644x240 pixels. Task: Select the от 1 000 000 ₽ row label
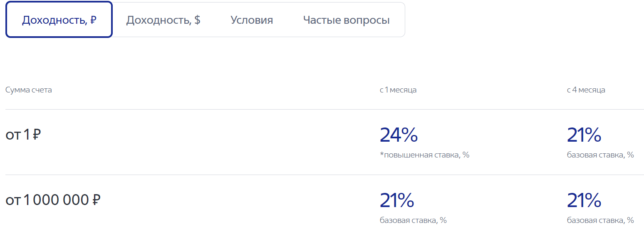[x=53, y=200]
